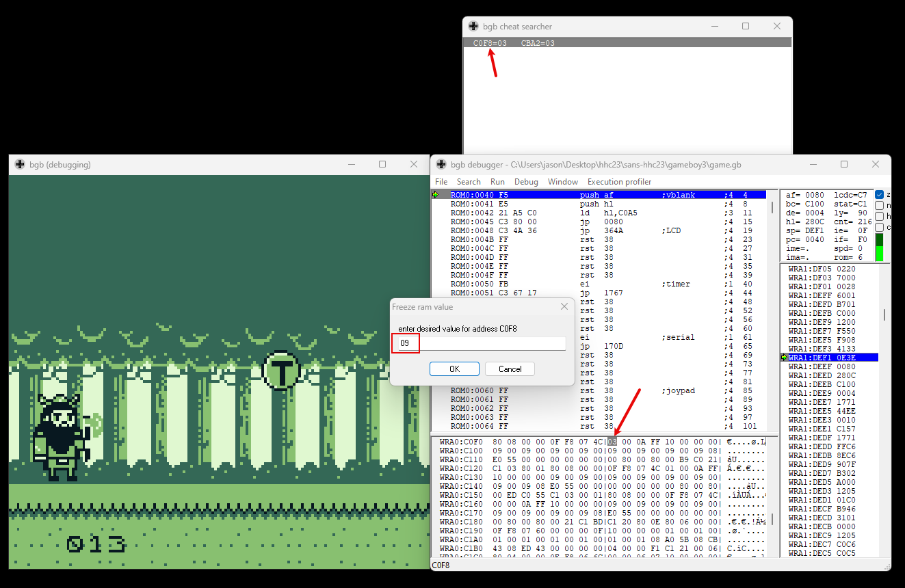The width and height of the screenshot is (905, 588).
Task: Click current PC arrow at ROM0:0040
Action: 436,195
